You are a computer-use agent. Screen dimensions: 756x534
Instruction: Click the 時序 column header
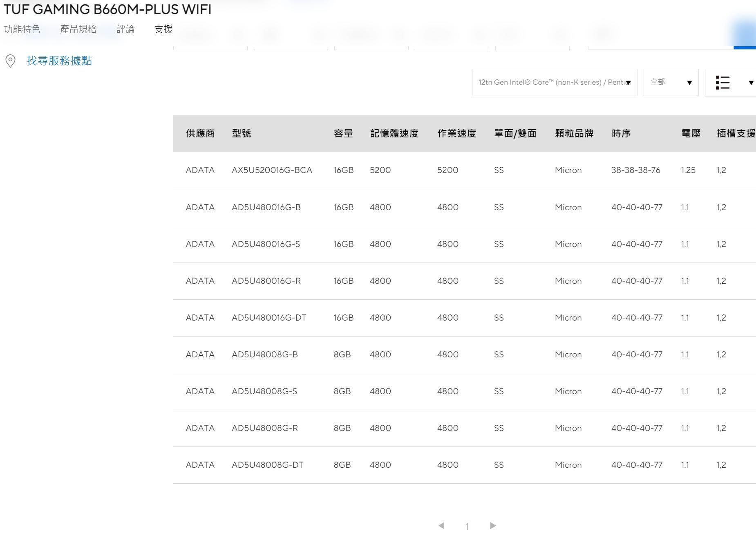point(621,134)
